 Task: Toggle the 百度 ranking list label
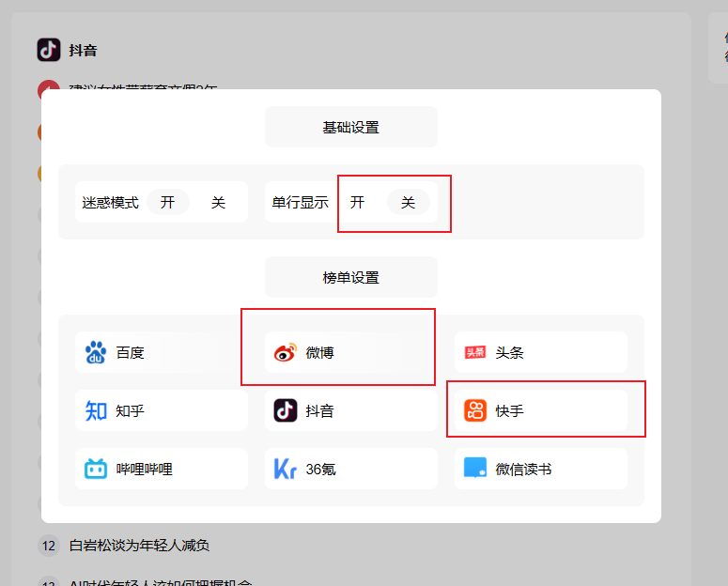point(131,353)
